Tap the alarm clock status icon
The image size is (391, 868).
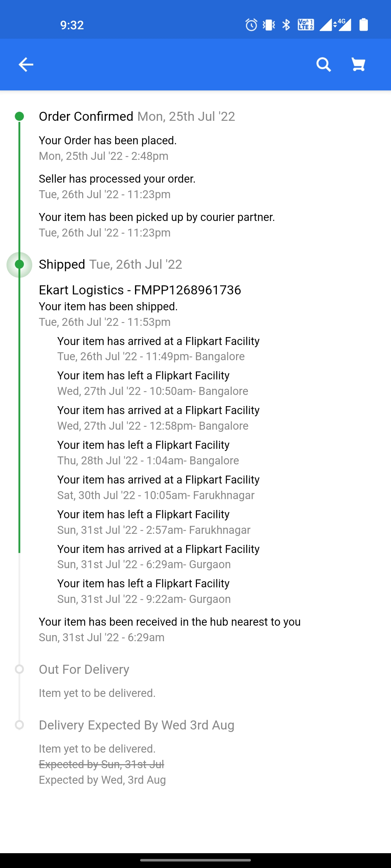click(251, 25)
